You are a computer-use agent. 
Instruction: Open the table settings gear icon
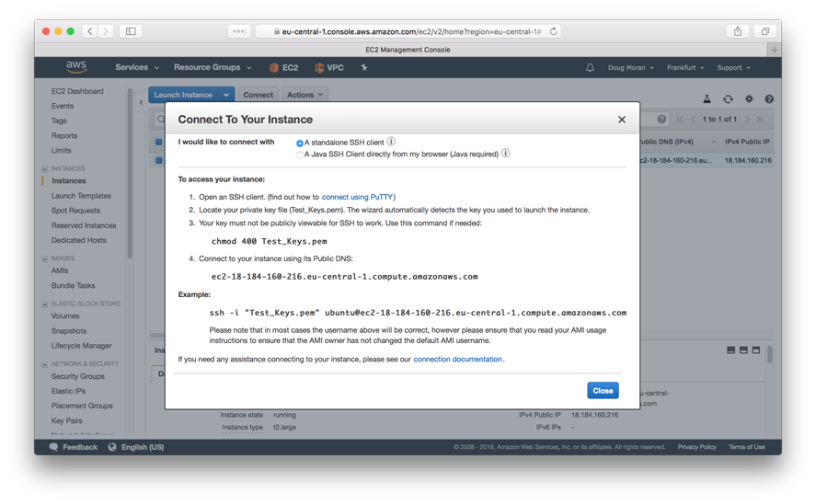point(749,98)
